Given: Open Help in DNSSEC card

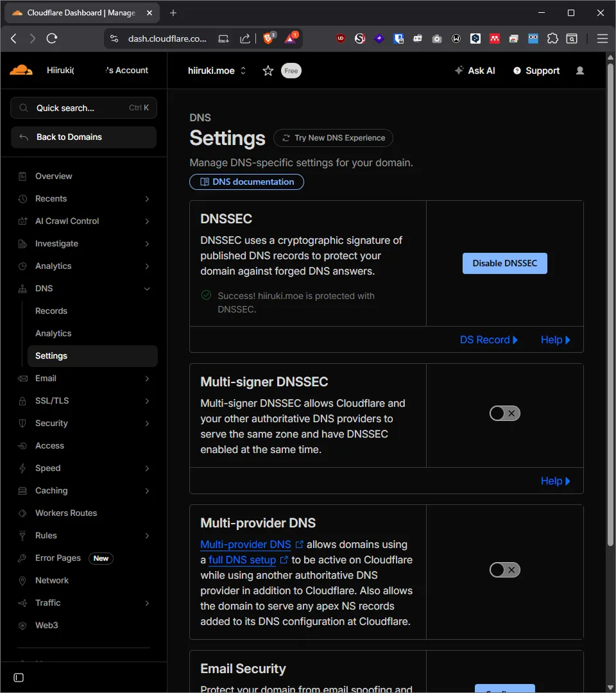Looking at the screenshot, I should pos(556,340).
